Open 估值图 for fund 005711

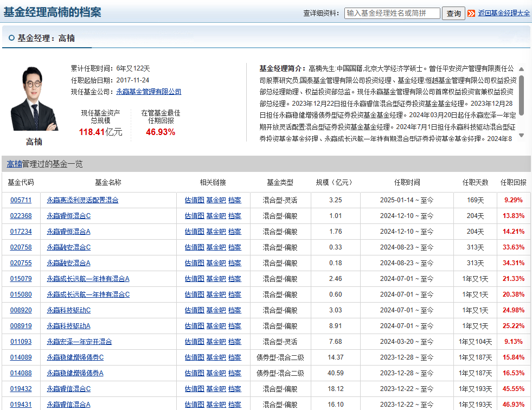click(x=194, y=200)
